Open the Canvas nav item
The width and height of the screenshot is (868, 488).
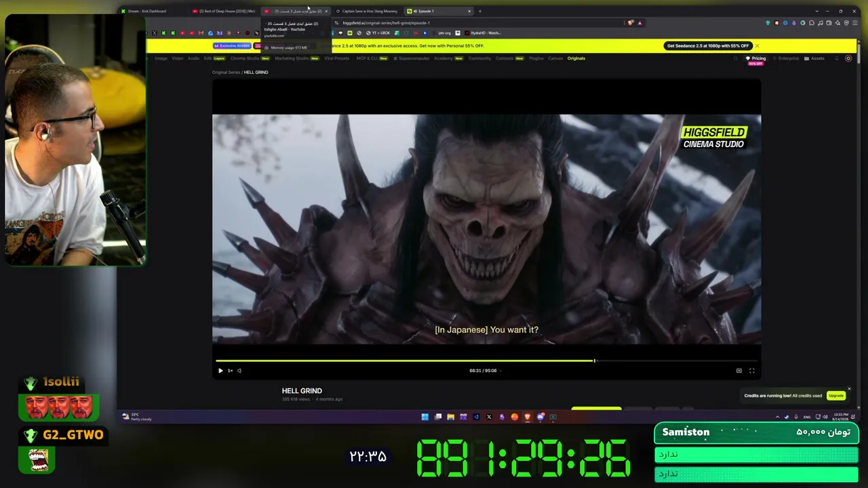coord(555,58)
